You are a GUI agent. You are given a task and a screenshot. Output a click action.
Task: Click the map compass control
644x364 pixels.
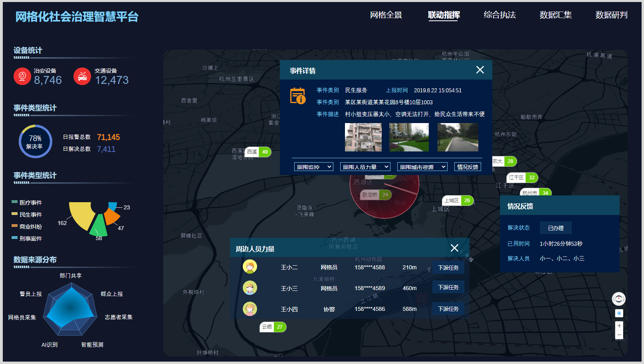coord(619,299)
